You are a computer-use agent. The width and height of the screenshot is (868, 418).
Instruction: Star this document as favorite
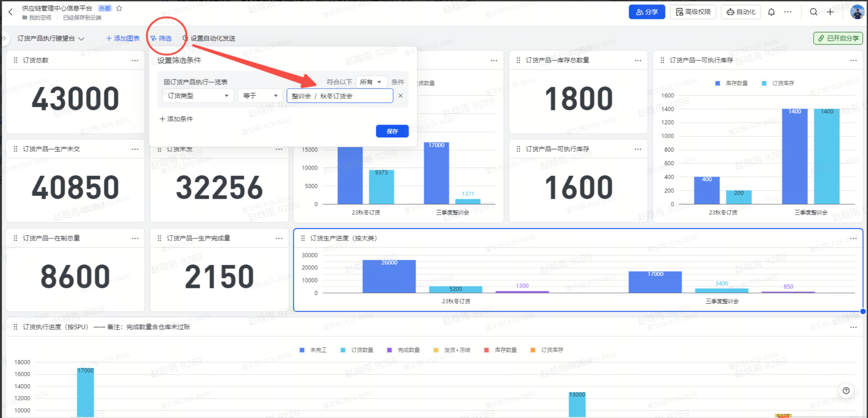pos(119,8)
